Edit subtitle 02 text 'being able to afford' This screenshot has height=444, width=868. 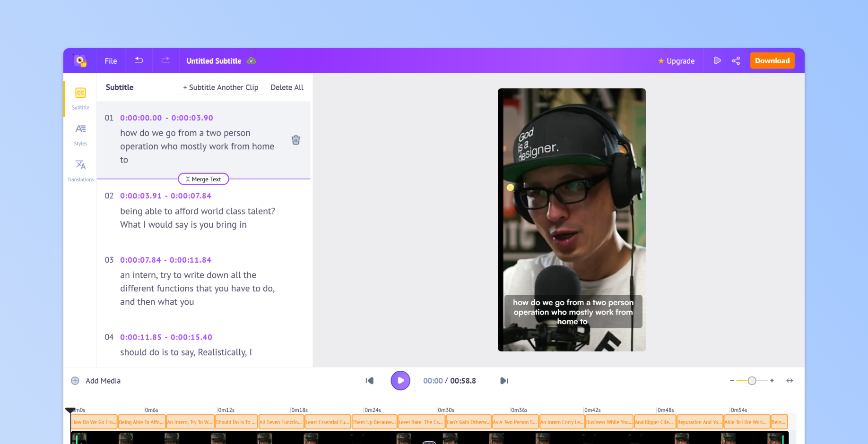click(198, 218)
